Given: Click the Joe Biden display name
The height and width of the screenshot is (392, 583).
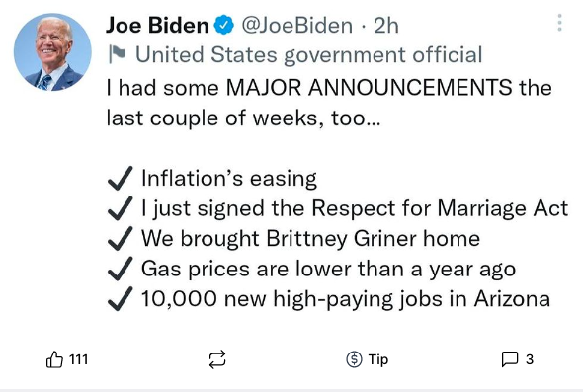Looking at the screenshot, I should [157, 26].
